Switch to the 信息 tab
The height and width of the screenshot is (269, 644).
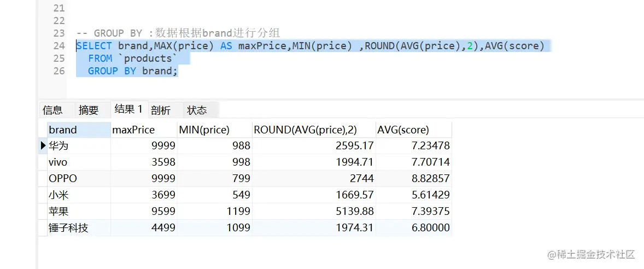[52, 110]
